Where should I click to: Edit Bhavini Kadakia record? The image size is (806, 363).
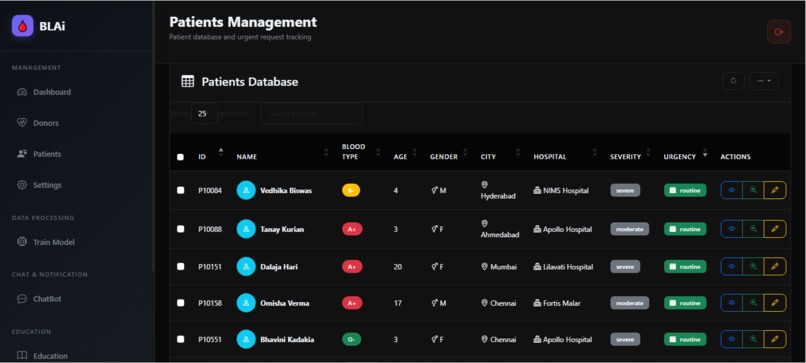pyautogui.click(x=775, y=339)
